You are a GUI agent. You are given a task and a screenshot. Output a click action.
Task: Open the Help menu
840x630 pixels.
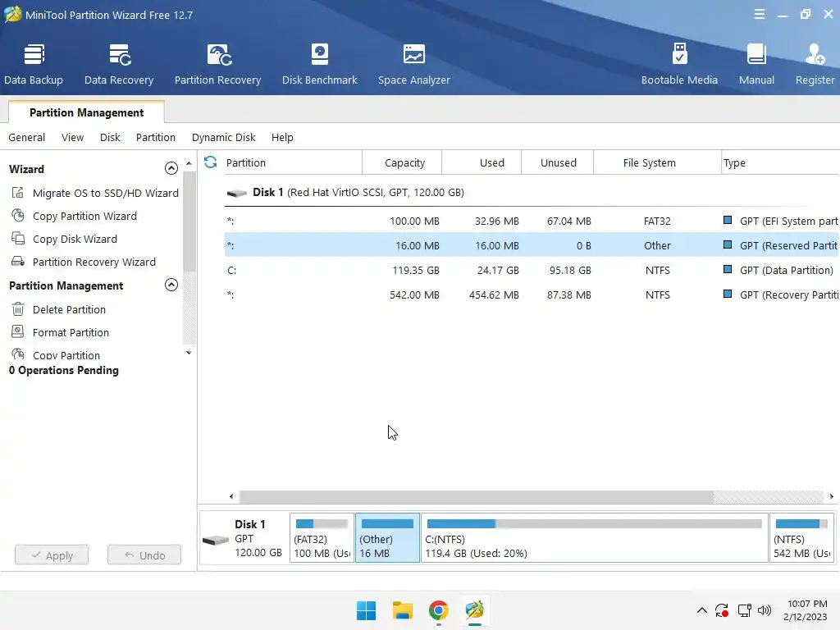click(282, 137)
